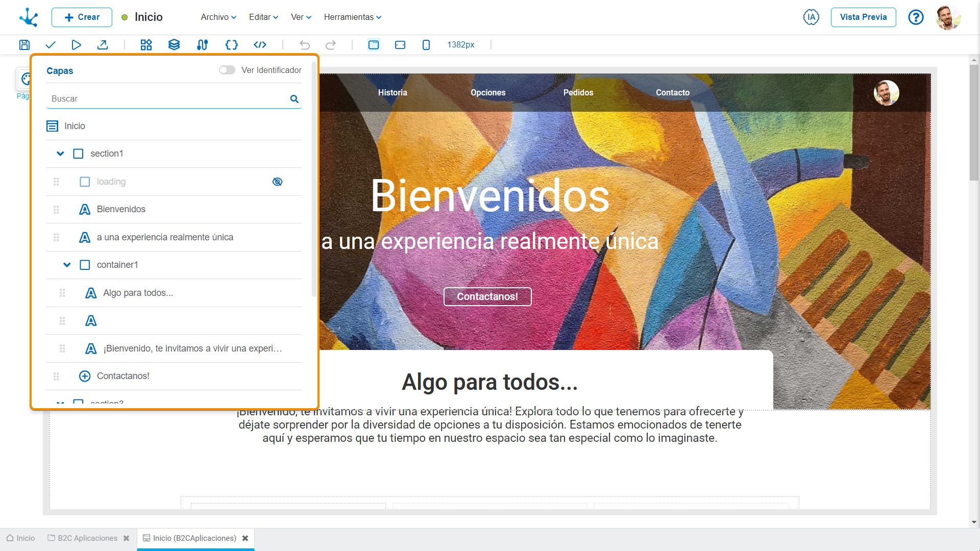The image size is (980, 551).
Task: Open the IA assistant icon
Action: tap(811, 17)
